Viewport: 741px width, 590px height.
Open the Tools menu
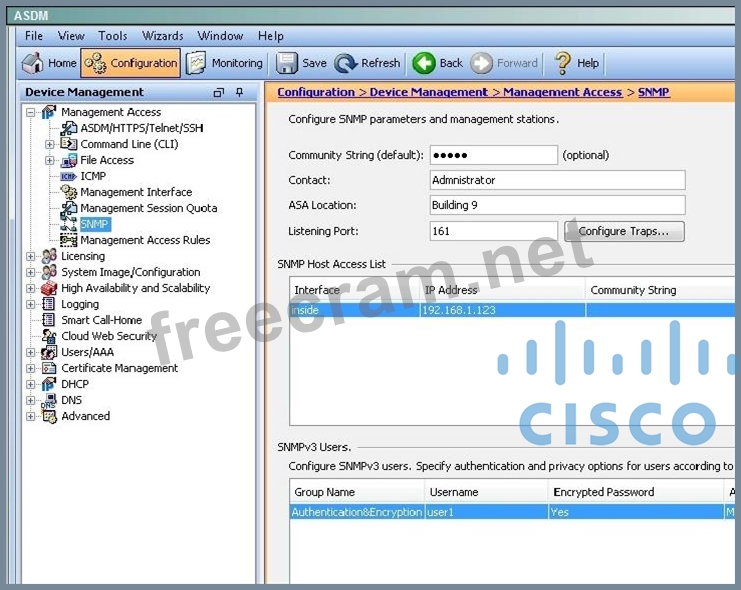click(112, 36)
